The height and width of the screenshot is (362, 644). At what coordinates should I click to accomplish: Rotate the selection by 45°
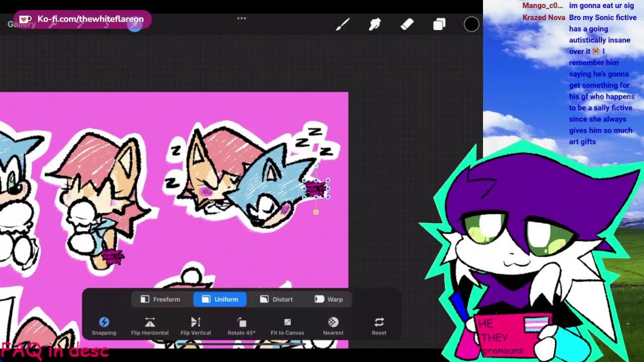(242, 326)
